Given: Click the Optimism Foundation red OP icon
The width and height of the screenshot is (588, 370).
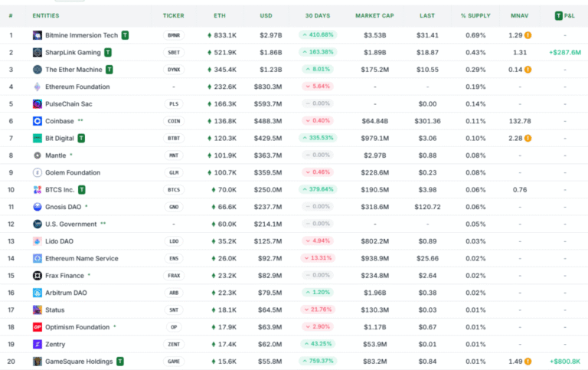Looking at the screenshot, I should pyautogui.click(x=37, y=327).
